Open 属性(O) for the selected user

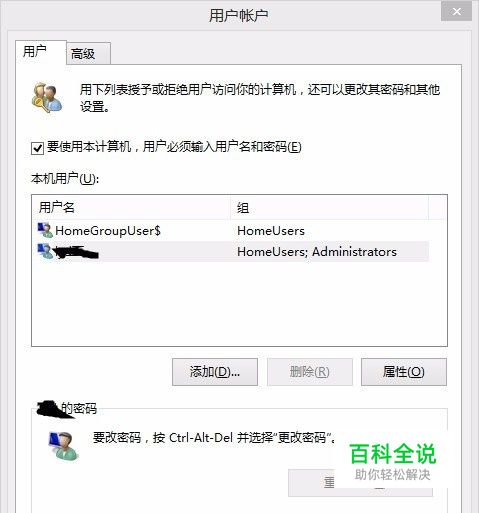404,372
